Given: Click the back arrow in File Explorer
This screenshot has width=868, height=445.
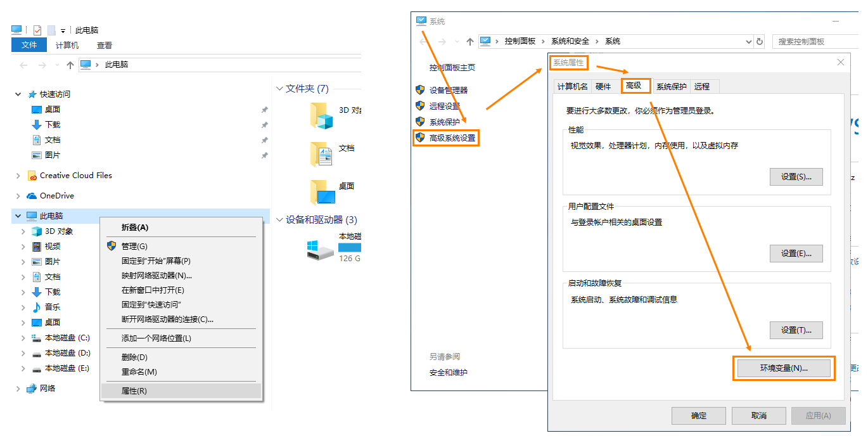Looking at the screenshot, I should [23, 64].
